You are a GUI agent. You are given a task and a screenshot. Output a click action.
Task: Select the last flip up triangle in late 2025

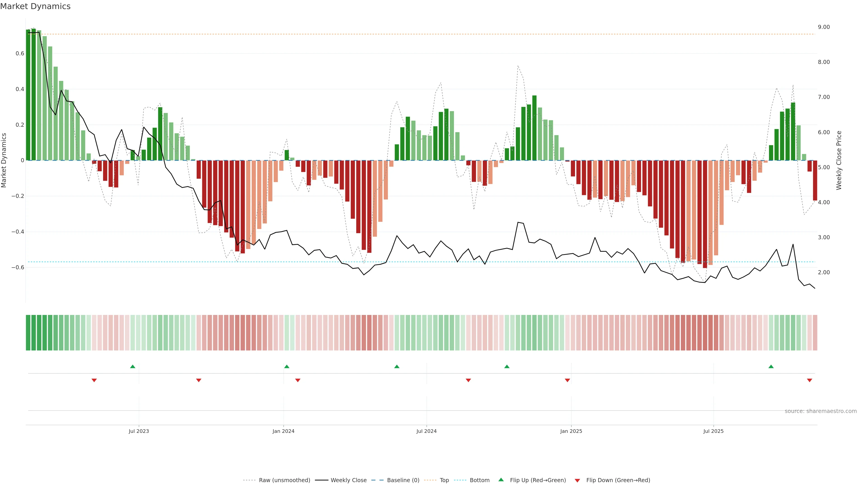pos(771,366)
